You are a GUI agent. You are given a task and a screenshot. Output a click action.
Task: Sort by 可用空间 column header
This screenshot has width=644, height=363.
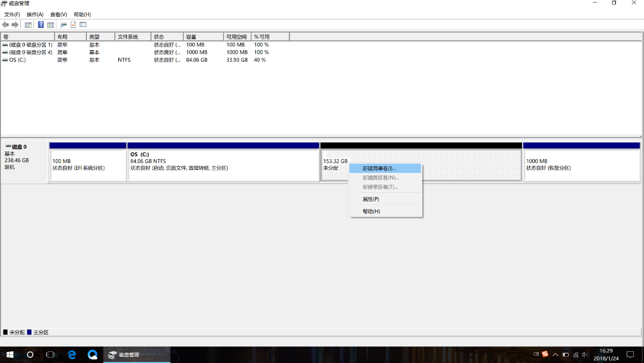click(x=237, y=37)
